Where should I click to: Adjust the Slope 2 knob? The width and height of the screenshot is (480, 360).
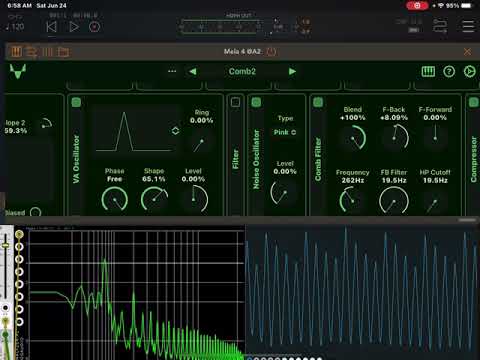pyautogui.click(x=46, y=124)
